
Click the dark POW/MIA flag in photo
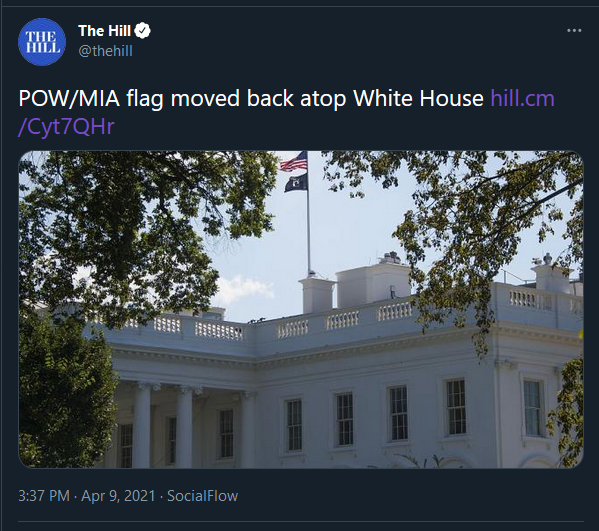click(x=296, y=183)
